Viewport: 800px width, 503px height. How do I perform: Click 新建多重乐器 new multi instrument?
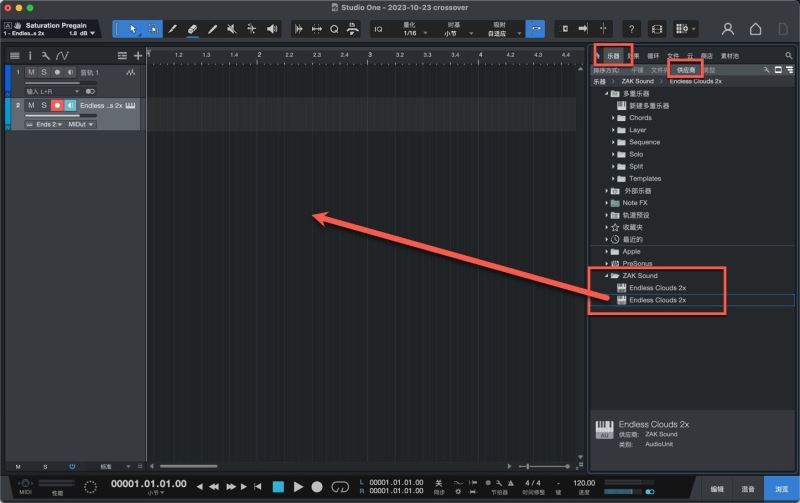[649, 106]
